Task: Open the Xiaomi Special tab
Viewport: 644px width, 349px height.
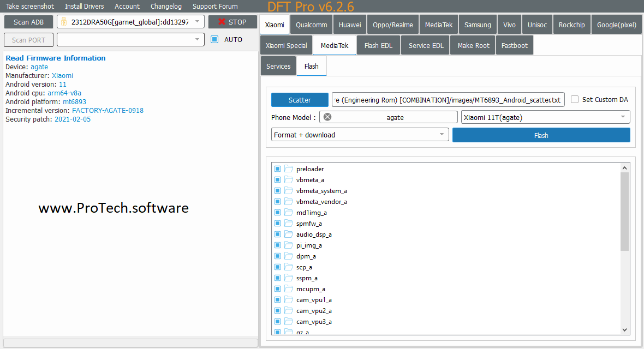Action: click(x=287, y=46)
